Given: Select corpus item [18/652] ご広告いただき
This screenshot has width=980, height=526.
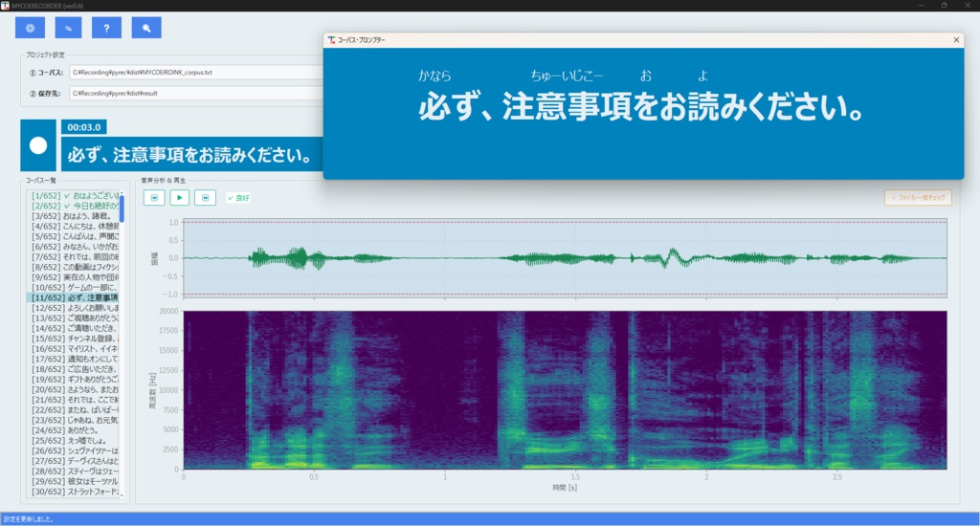Looking at the screenshot, I should [73, 369].
